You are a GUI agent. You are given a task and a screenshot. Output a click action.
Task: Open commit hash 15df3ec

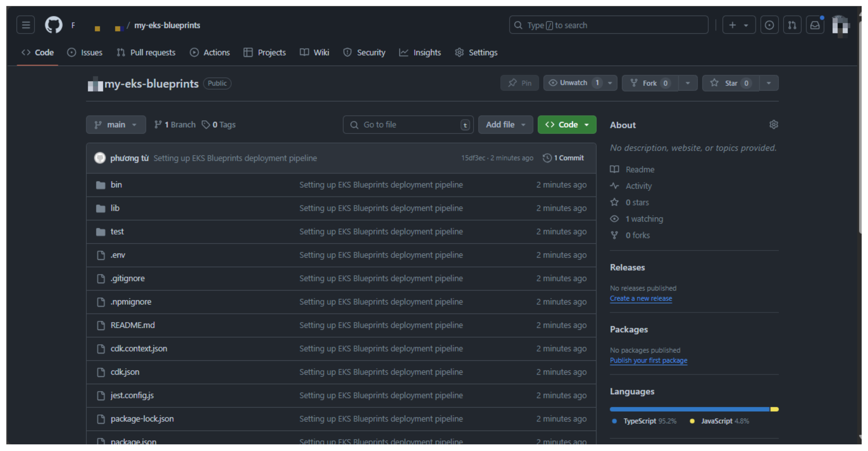click(x=473, y=158)
